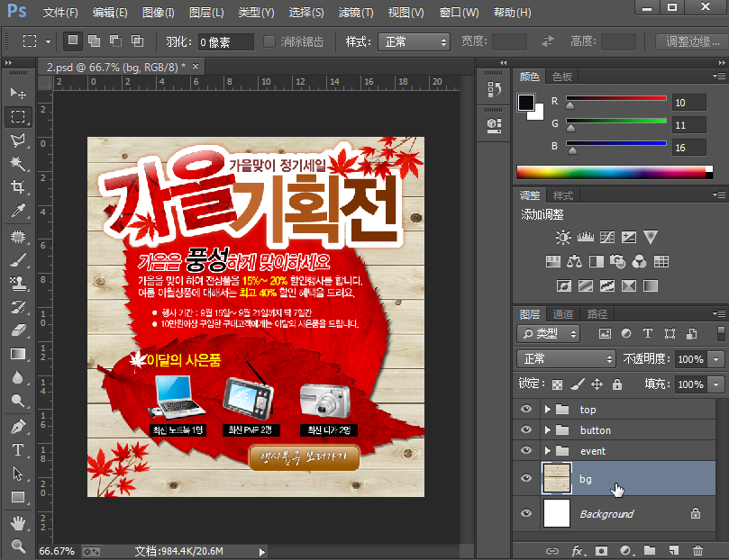
Task: Open the 滤镜(T) menu
Action: click(x=355, y=13)
